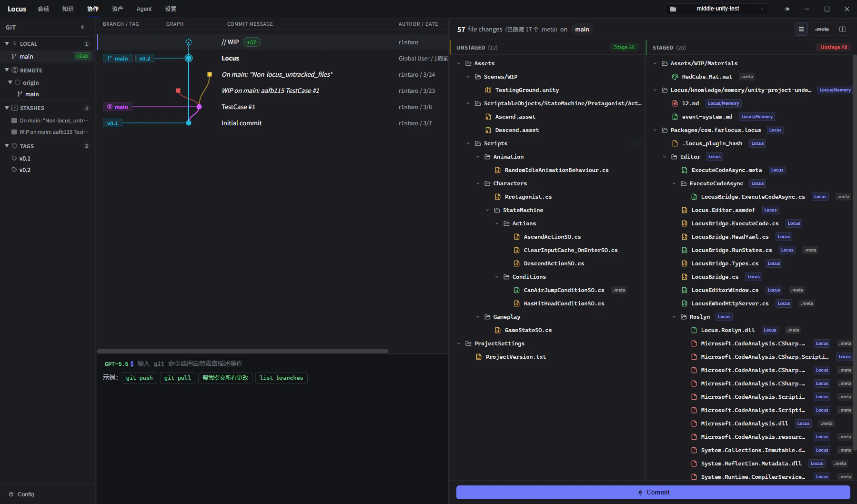Click the Unstage All button
Screen dimensions: 857x504
coord(834,47)
